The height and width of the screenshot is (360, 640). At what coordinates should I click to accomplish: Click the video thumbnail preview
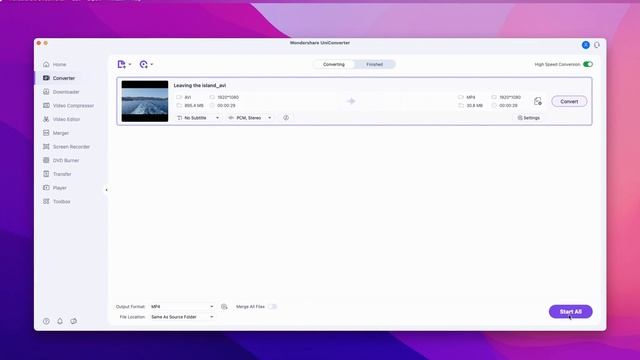144,101
